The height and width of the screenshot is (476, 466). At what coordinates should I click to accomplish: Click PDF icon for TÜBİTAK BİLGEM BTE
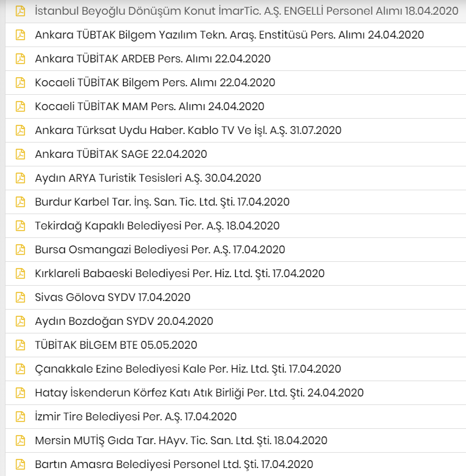point(20,345)
